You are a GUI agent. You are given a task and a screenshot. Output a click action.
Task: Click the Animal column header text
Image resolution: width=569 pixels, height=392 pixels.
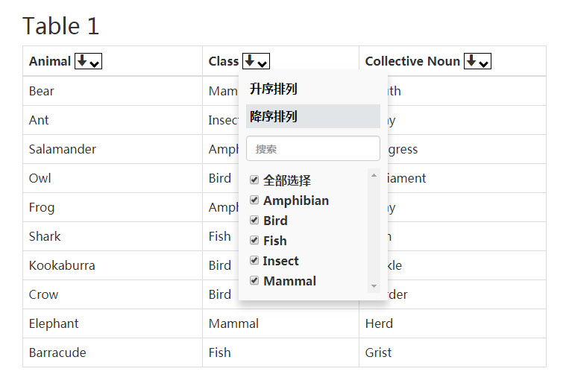point(50,61)
